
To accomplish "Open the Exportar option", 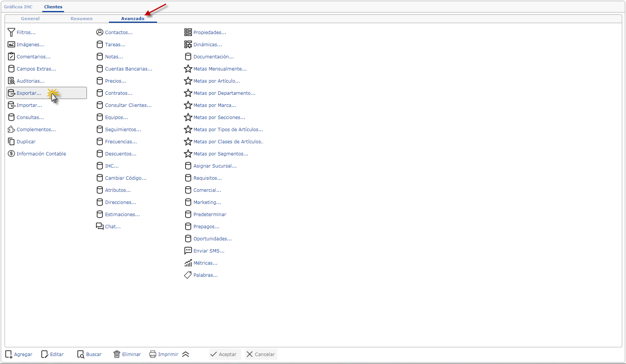I will tap(29, 93).
